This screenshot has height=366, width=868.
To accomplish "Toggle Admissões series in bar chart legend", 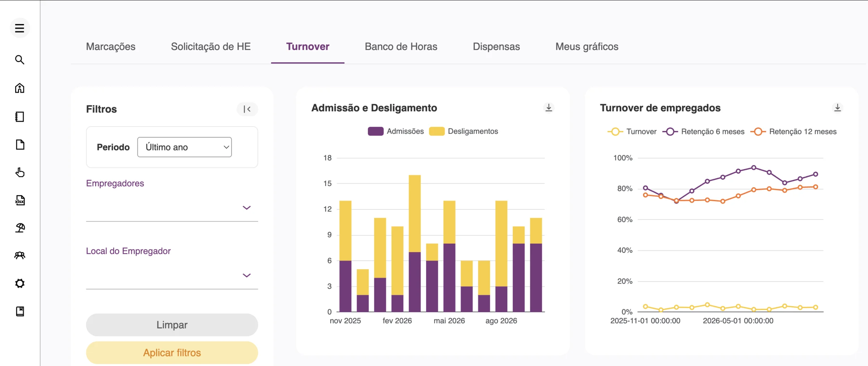I will (x=396, y=131).
